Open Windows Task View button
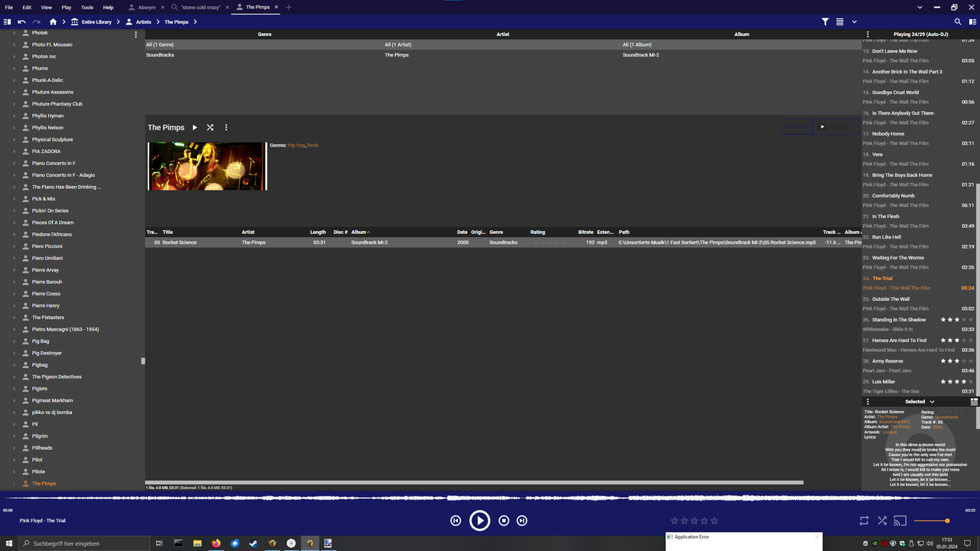This screenshot has width=980, height=551. [159, 543]
